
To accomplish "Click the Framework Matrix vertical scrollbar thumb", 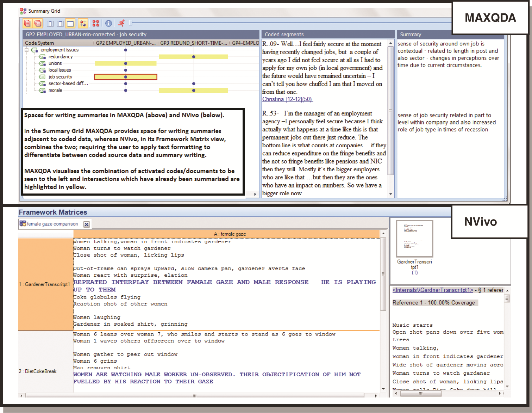I will (x=383, y=274).
